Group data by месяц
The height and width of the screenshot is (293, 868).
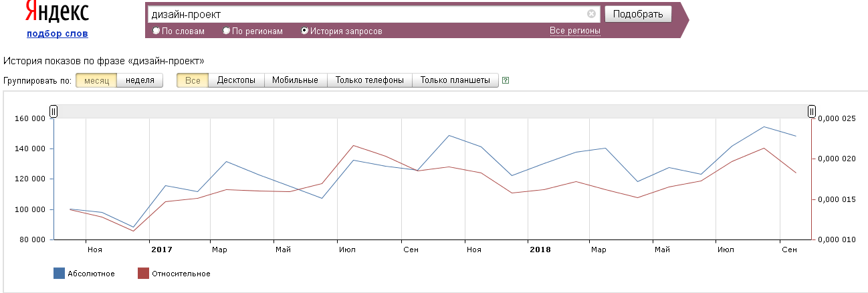(96, 80)
